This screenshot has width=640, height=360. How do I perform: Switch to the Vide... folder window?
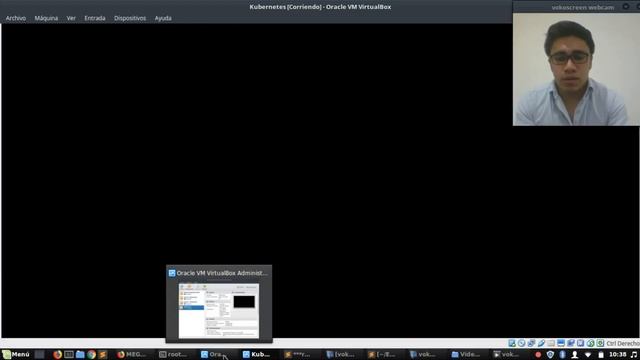[465, 354]
